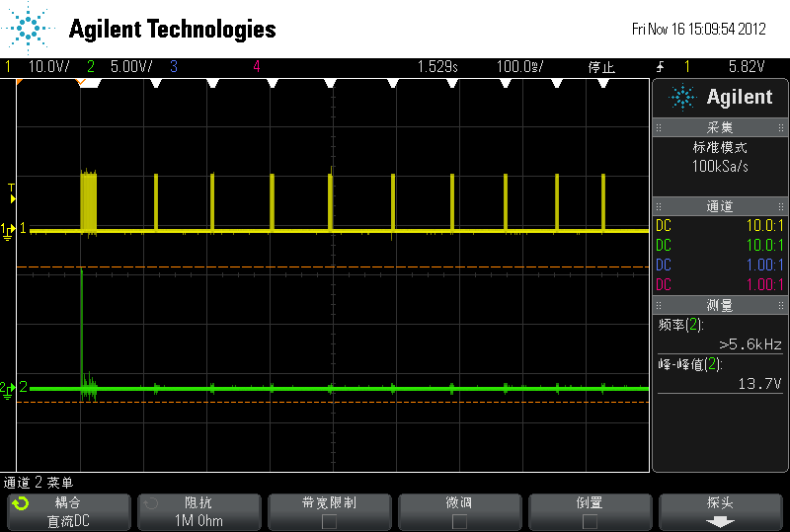Click the rising edge trigger icon
The height and width of the screenshot is (532, 790).
(x=660, y=66)
